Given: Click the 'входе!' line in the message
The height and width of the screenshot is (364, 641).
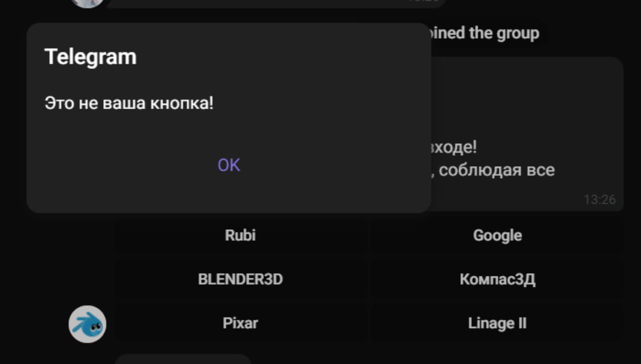Looking at the screenshot, I should 453,148.
